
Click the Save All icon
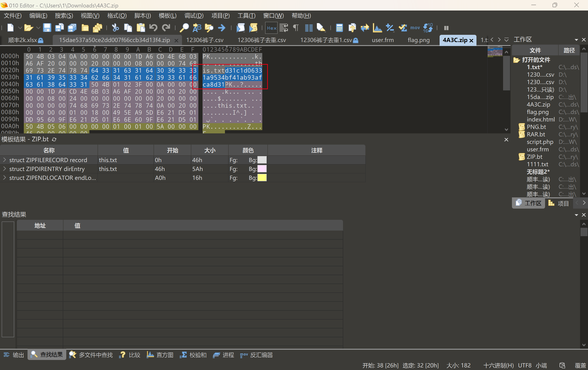click(x=72, y=28)
